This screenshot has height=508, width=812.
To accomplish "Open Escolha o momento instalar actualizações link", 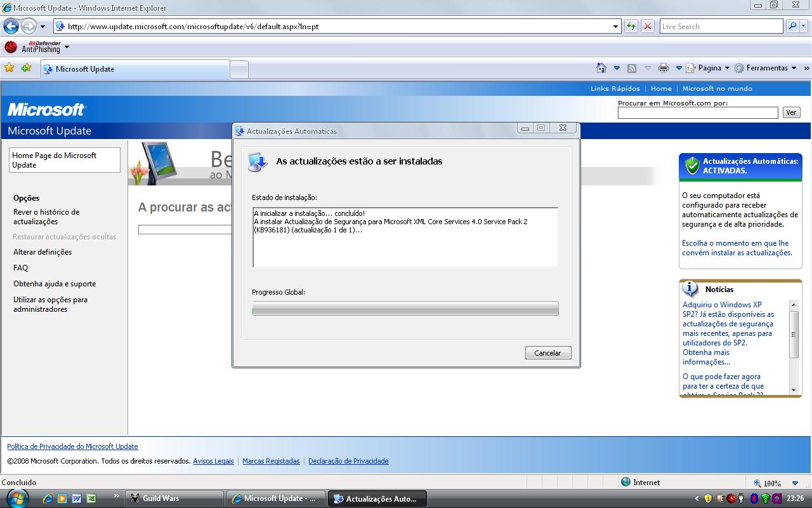I will point(737,248).
